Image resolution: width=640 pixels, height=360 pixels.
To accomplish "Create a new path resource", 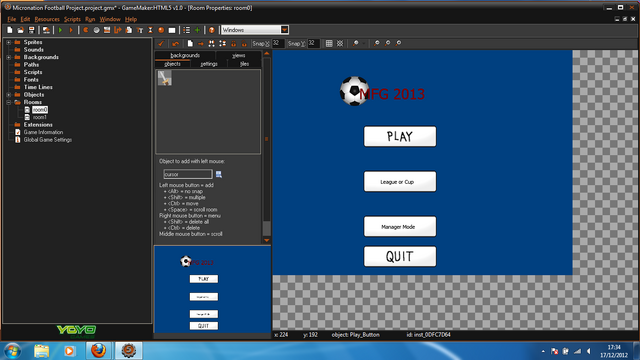I will tap(118, 30).
